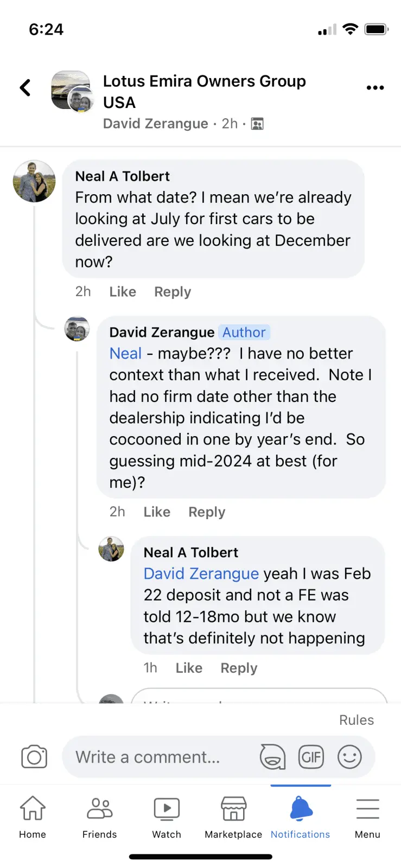Tap the blue David Zerangue mention link
Screen dimensions: 401x868
tap(201, 574)
